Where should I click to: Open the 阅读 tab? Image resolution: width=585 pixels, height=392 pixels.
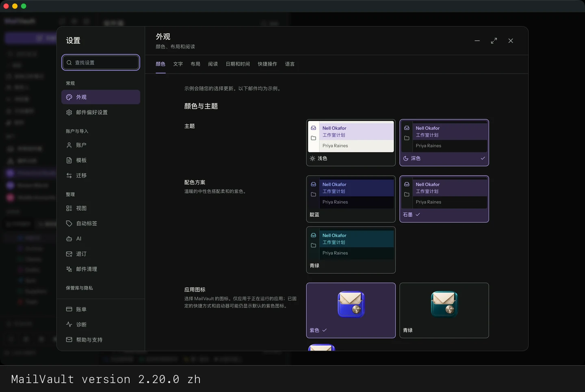coord(213,64)
